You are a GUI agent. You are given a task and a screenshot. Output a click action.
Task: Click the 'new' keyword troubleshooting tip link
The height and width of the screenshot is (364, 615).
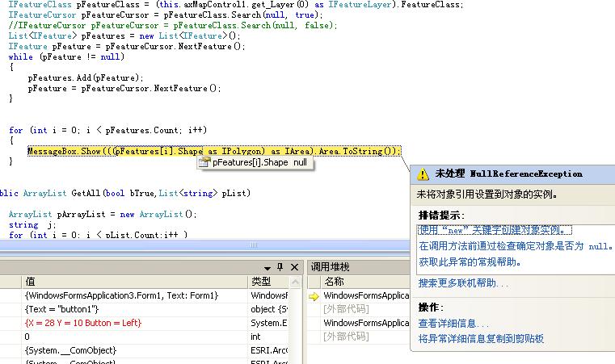[495, 230]
